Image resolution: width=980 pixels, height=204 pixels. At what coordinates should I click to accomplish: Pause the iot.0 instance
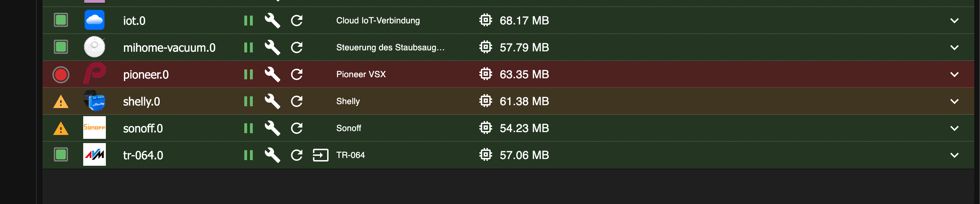[x=248, y=21]
